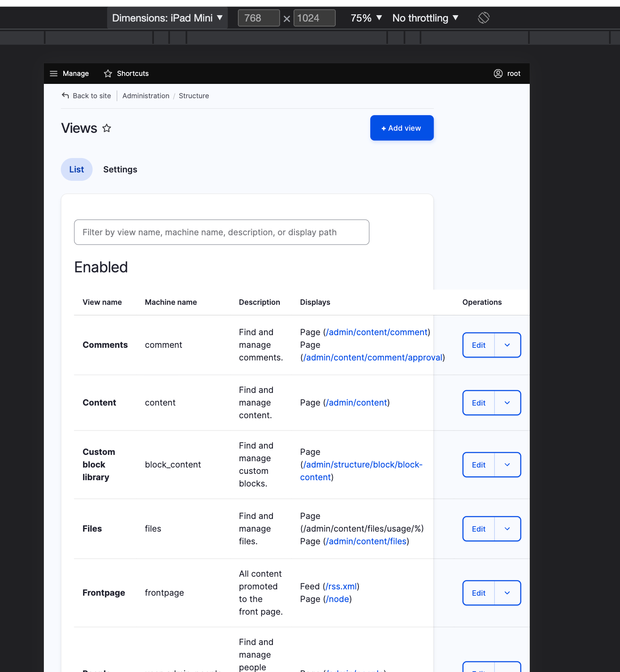Open the 75% zoom level dropdown
Viewport: 620px width, 672px height.
click(366, 18)
